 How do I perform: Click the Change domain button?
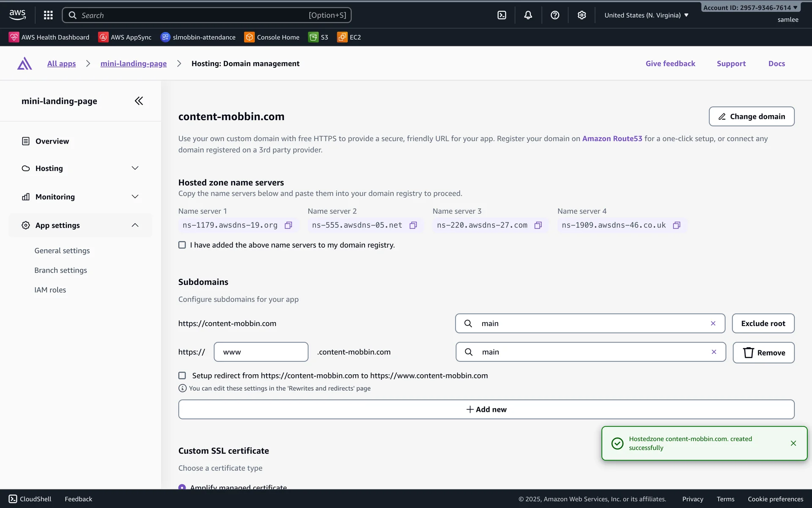[751, 116]
